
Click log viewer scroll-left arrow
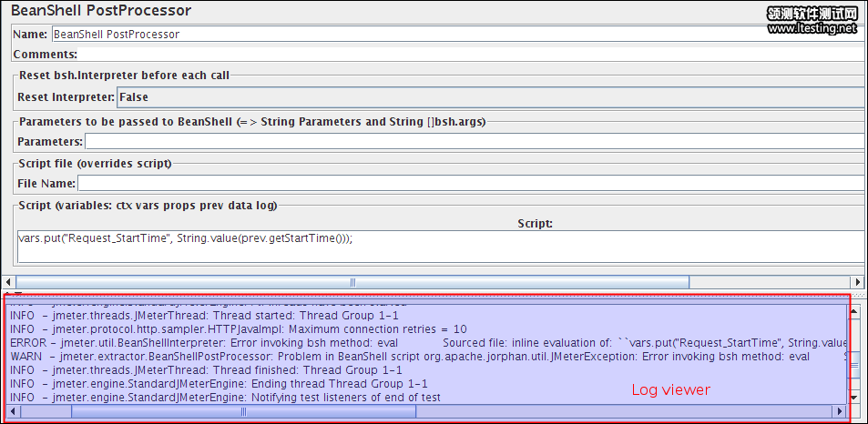[11, 411]
